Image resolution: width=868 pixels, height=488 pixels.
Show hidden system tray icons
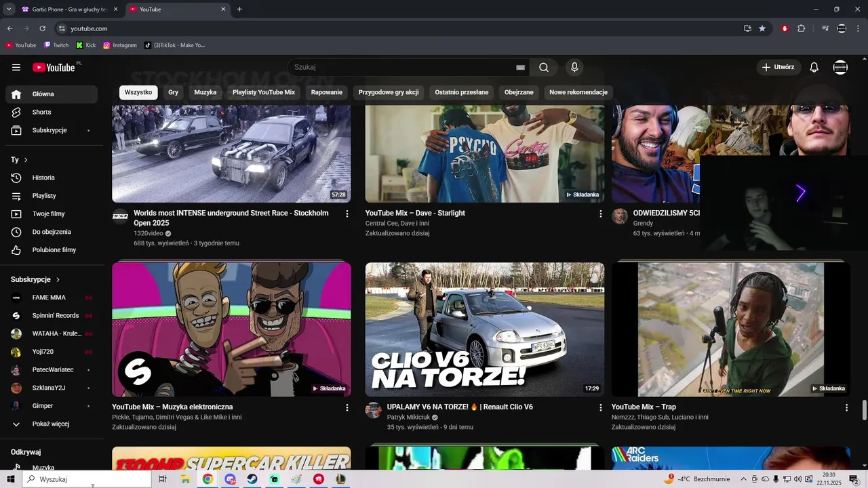(743, 479)
